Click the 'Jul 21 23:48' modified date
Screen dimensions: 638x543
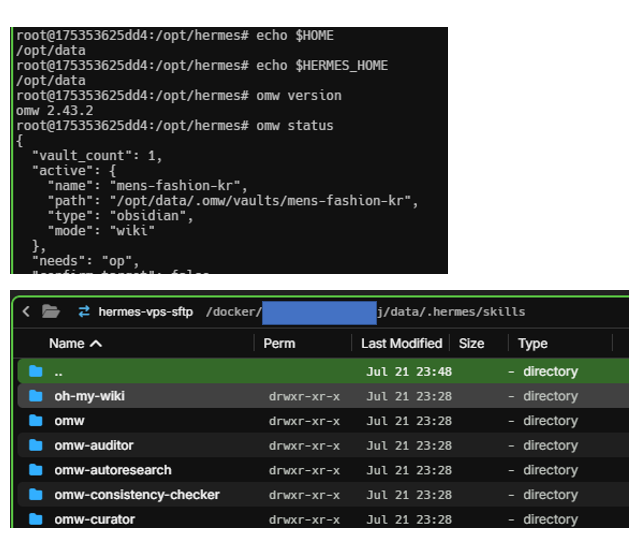tap(409, 372)
